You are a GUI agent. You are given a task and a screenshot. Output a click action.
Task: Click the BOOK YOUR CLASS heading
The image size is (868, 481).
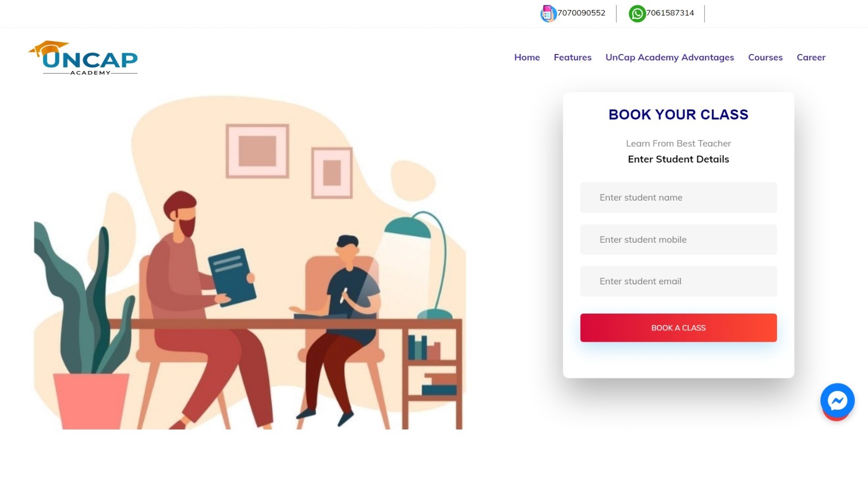678,114
